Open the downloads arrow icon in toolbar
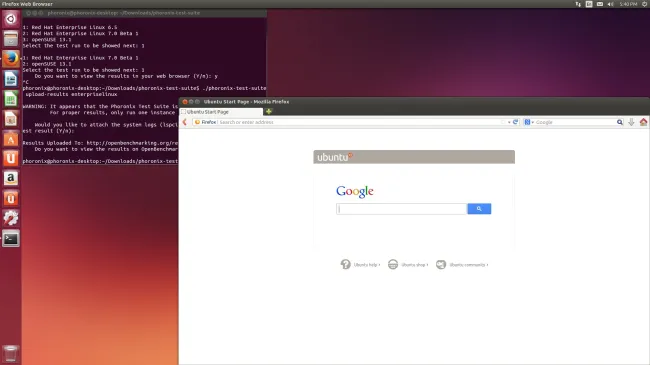The height and width of the screenshot is (365, 650). click(x=631, y=122)
